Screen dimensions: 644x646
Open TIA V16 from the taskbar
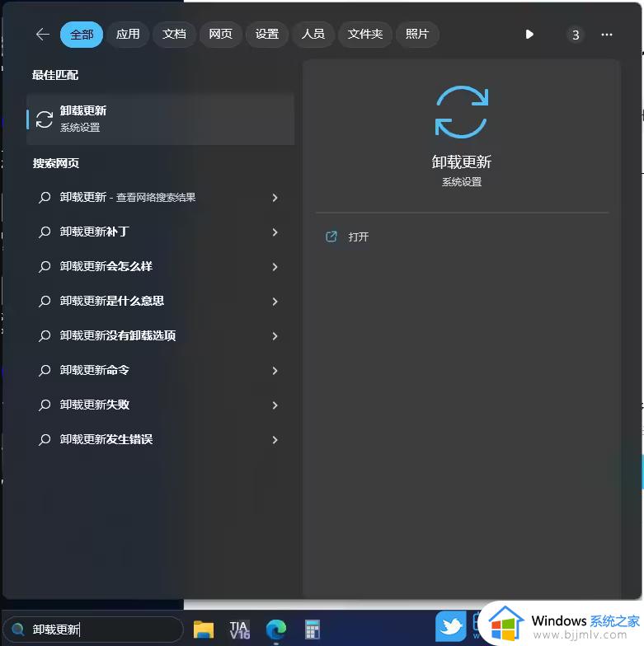[239, 630]
